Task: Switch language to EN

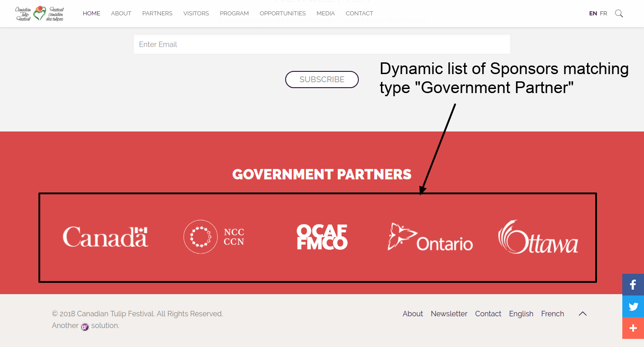Action: pos(593,14)
